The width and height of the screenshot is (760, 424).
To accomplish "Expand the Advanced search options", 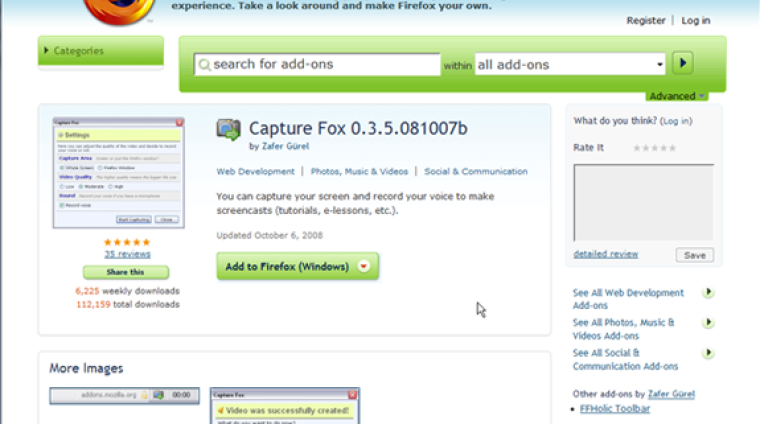I will pos(676,96).
